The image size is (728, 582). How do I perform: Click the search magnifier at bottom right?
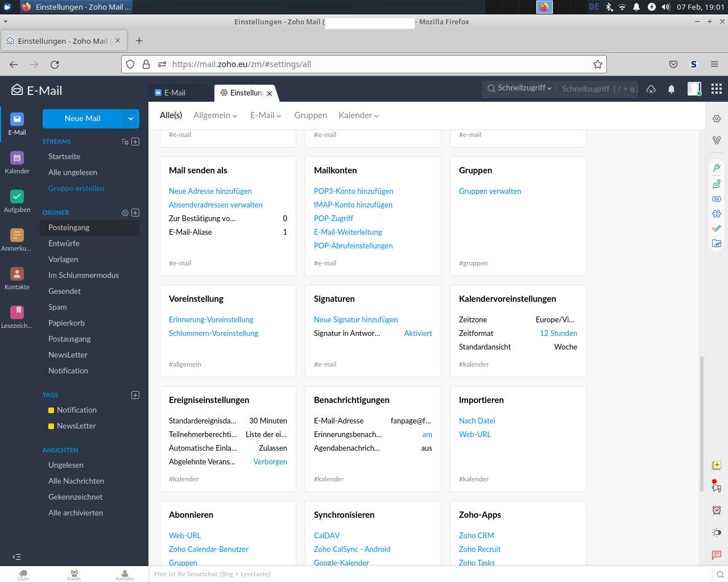point(720,575)
